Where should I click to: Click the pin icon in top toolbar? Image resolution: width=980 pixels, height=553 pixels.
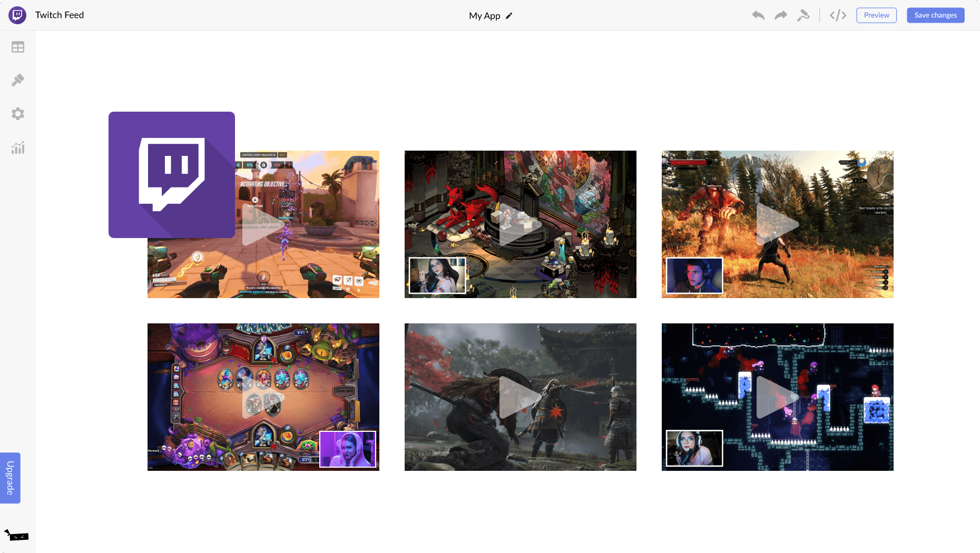pyautogui.click(x=803, y=15)
